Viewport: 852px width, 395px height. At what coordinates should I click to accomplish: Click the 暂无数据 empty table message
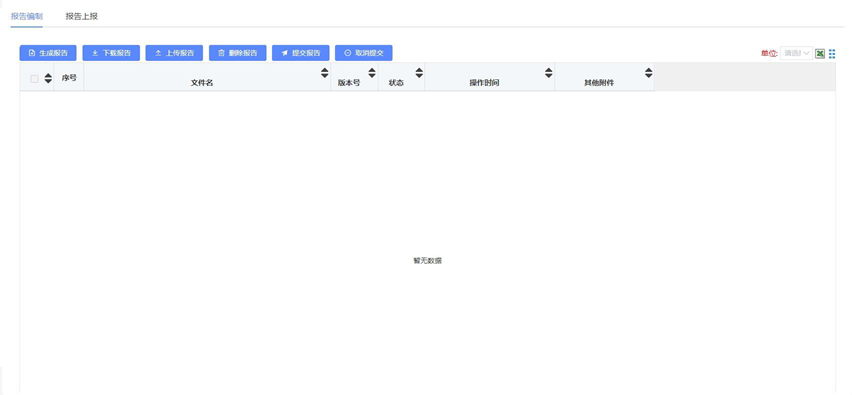428,261
